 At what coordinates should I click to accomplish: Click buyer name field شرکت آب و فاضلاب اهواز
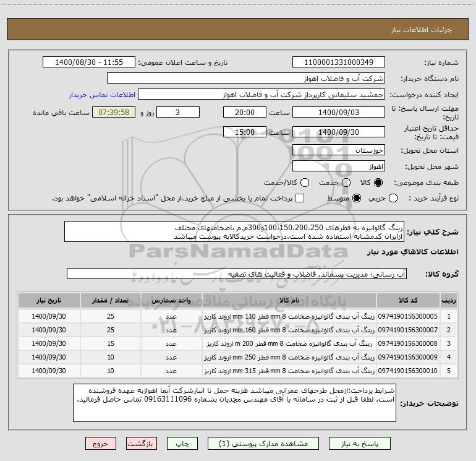(x=246, y=79)
